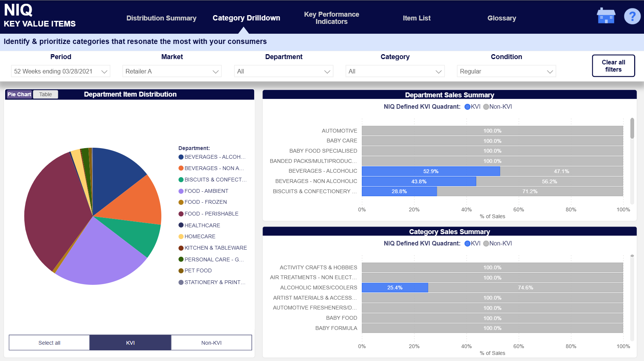Select Healthcare in pie legend
Screen dimensions: 644x361
pyautogui.click(x=199, y=225)
